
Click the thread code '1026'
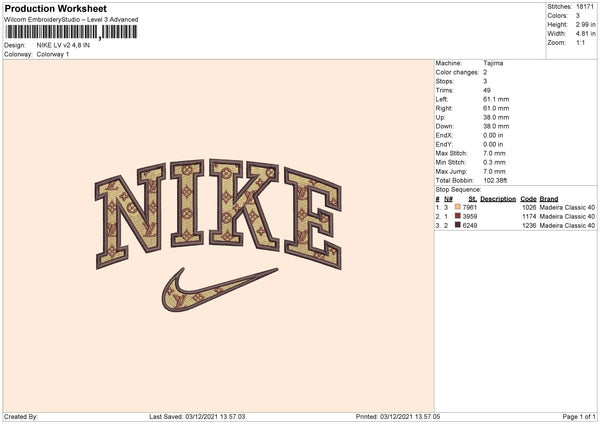pyautogui.click(x=529, y=207)
